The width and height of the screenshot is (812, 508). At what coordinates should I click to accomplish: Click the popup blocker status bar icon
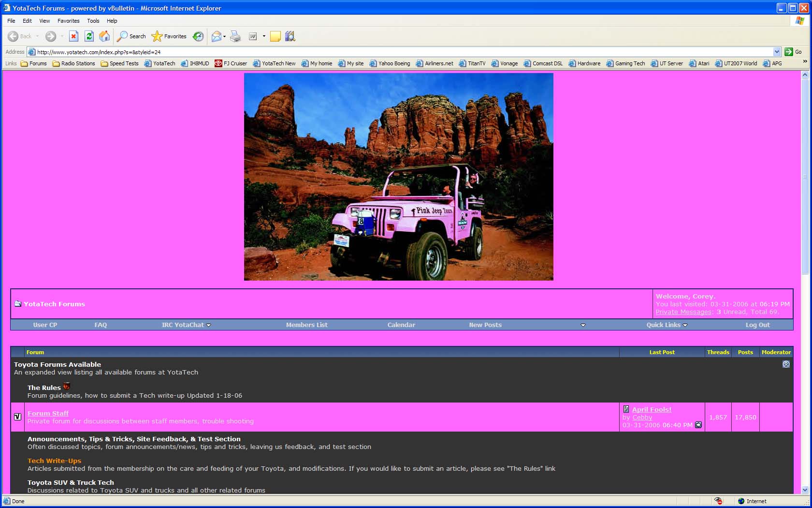[719, 501]
